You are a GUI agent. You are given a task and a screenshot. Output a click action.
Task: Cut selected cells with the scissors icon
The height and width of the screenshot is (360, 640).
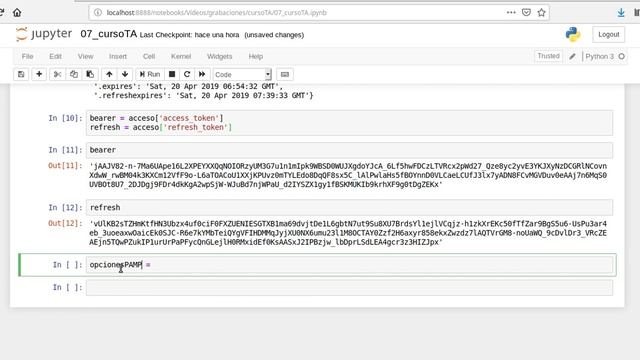(x=57, y=74)
